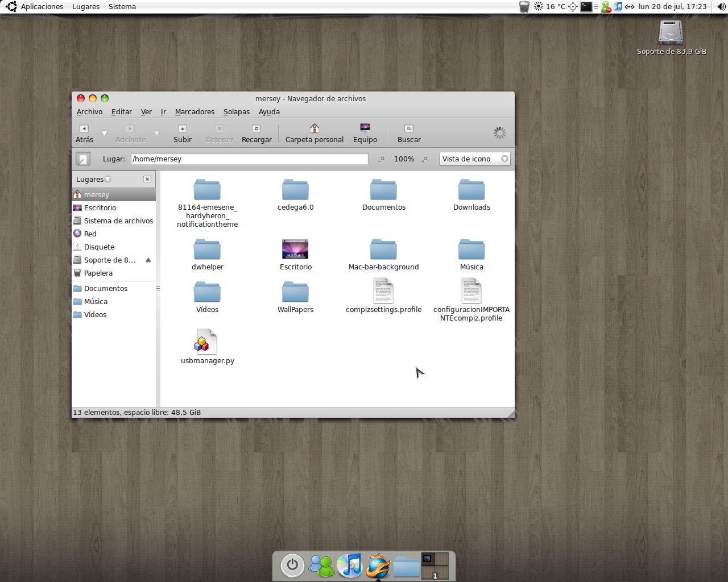Click the Adelante forward button
Viewport: 728px width, 582px height.
130,134
